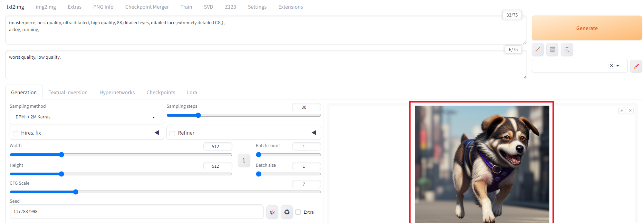The image size is (644, 223).
Task: Click the positive prompt text area
Action: (x=266, y=30)
